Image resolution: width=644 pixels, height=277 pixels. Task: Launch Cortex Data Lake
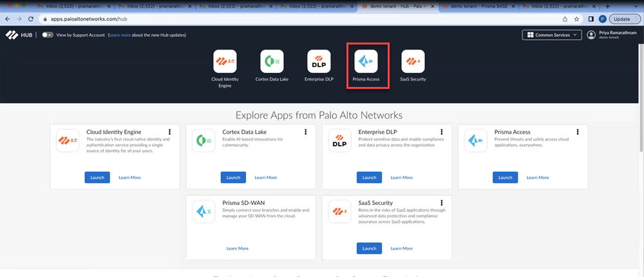pyautogui.click(x=233, y=178)
